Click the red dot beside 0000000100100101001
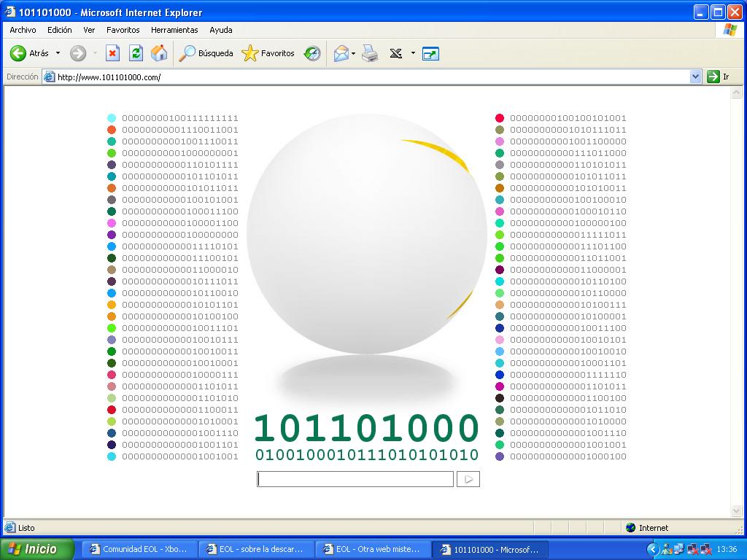Image resolution: width=747 pixels, height=560 pixels. (500, 118)
